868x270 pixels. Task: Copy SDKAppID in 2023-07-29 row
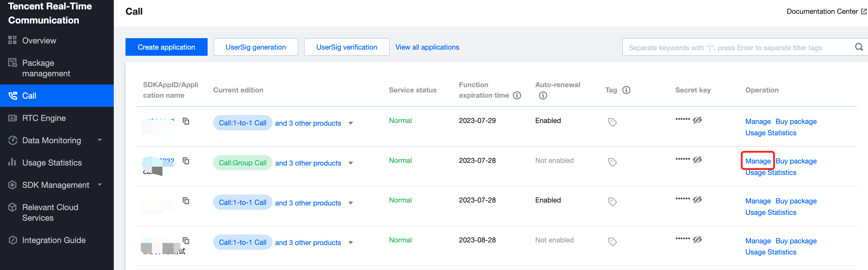point(186,121)
